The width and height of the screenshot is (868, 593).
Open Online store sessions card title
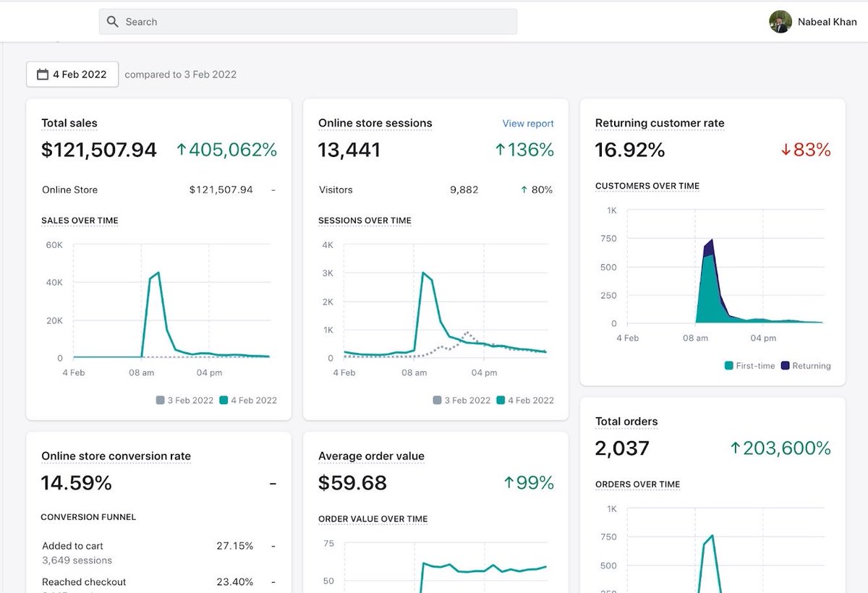375,123
